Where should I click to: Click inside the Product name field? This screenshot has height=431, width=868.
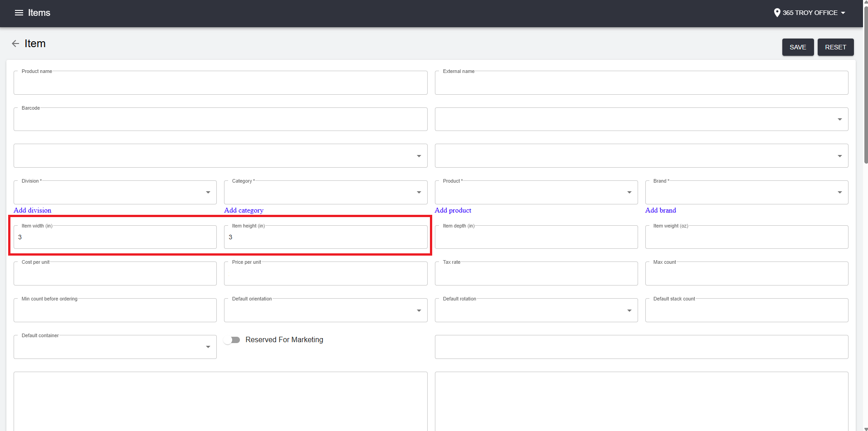(x=220, y=82)
